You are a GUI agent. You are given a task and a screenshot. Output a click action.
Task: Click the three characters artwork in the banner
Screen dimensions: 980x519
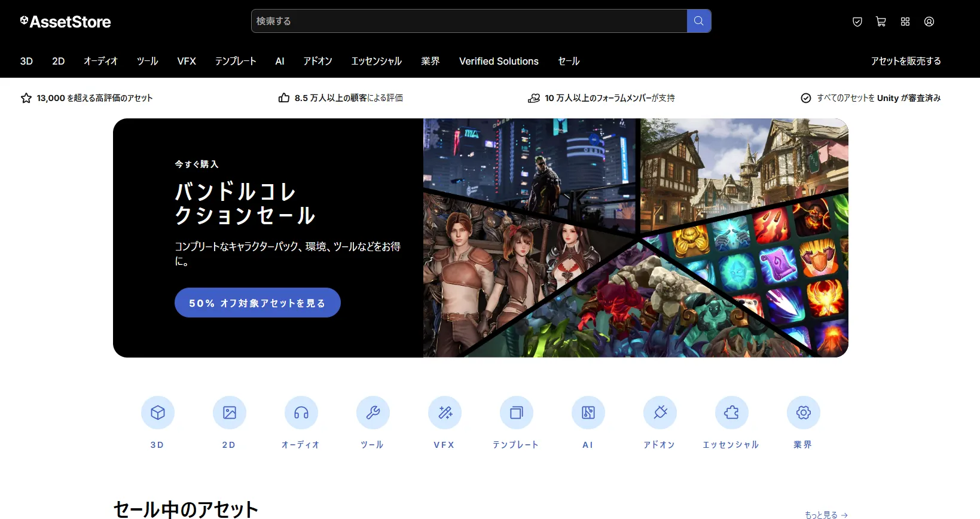508,269
